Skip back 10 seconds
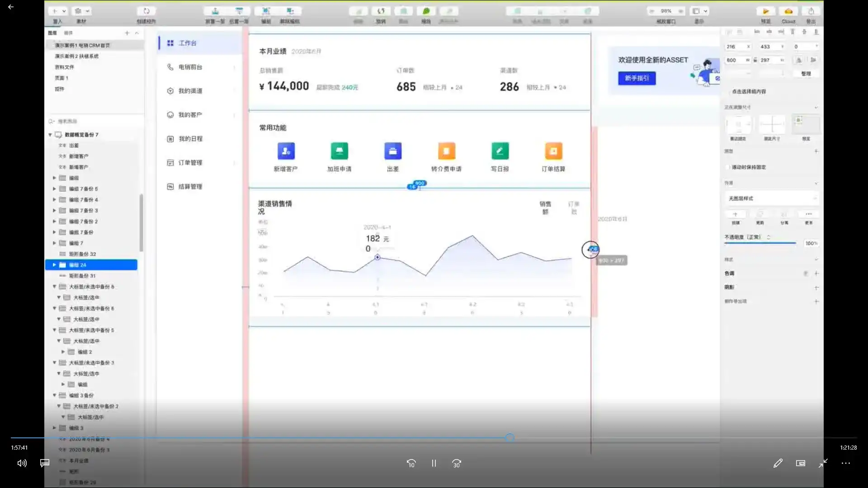Screen dimensions: 868x488 click(411, 463)
